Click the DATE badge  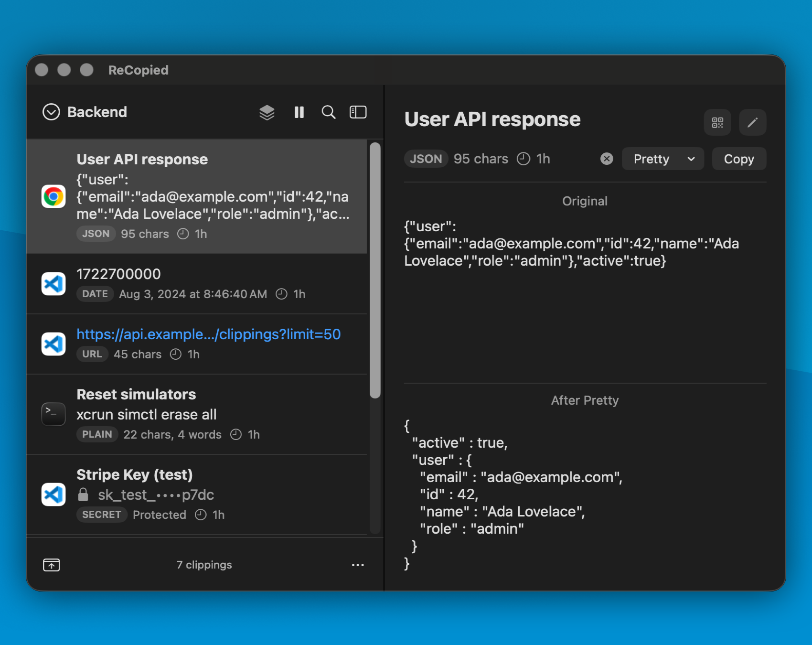(x=95, y=294)
